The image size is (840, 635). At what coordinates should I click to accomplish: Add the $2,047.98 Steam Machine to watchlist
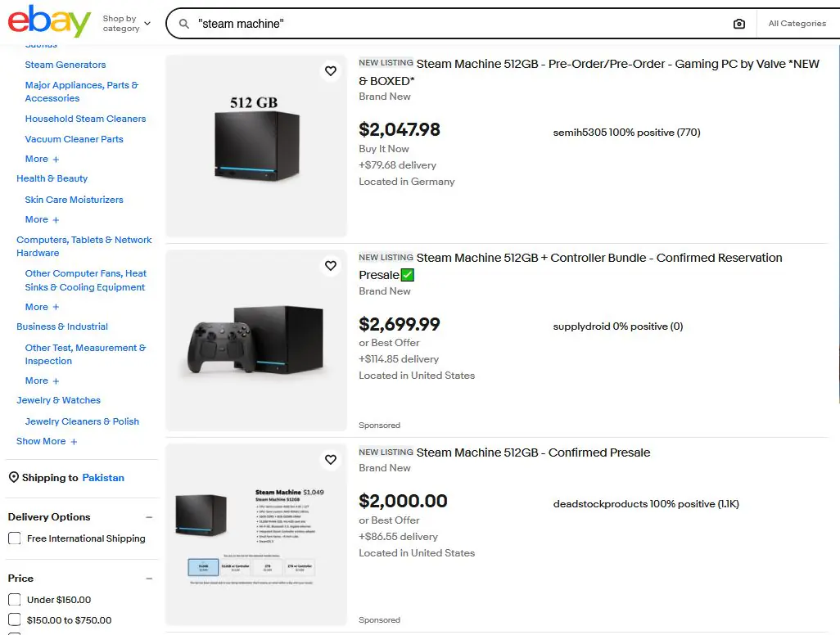(x=331, y=70)
